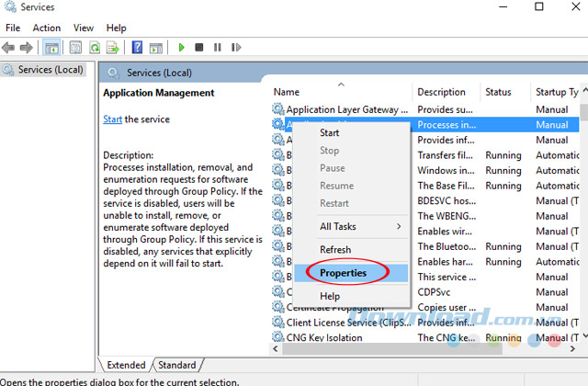This screenshot has width=588, height=386.
Task: Toggle the Action Pane toolbar icon
Action: pos(156,48)
